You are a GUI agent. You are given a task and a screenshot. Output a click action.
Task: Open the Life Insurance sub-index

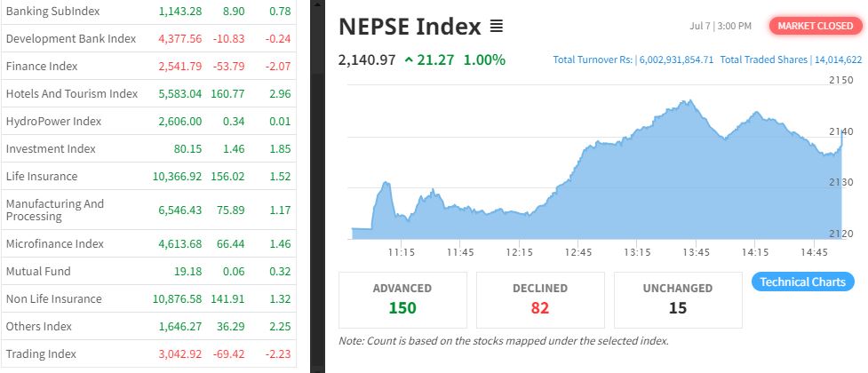pos(42,176)
